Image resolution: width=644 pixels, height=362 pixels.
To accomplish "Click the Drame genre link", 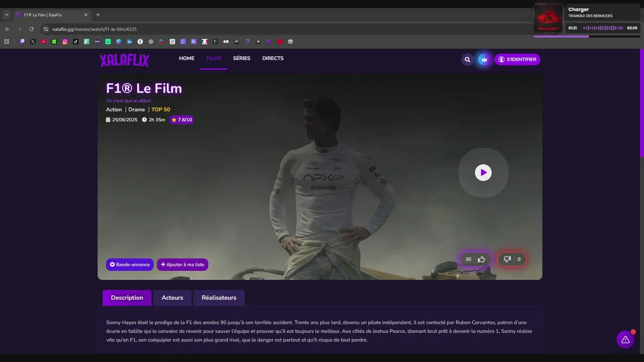I will tap(136, 110).
